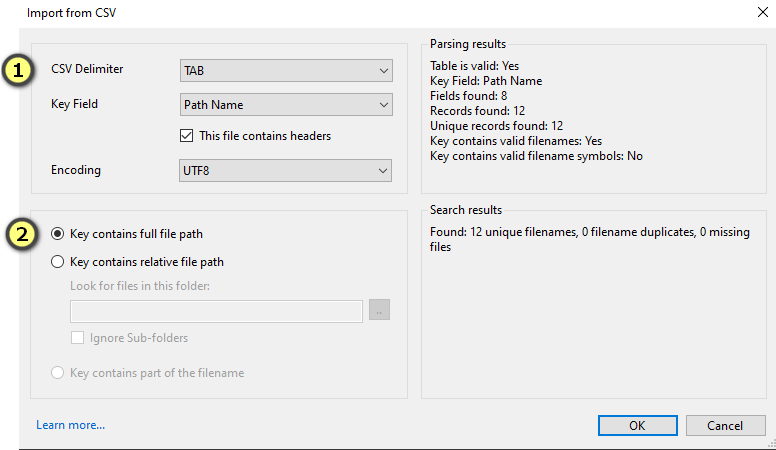This screenshot has width=776, height=450.
Task: Uncheck 'This file contains headers'
Action: [x=186, y=136]
